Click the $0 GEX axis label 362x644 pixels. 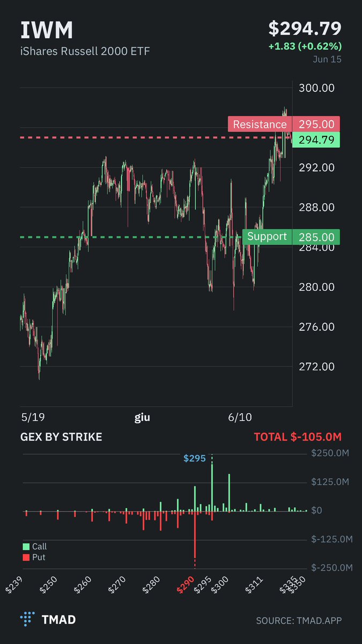(316, 510)
